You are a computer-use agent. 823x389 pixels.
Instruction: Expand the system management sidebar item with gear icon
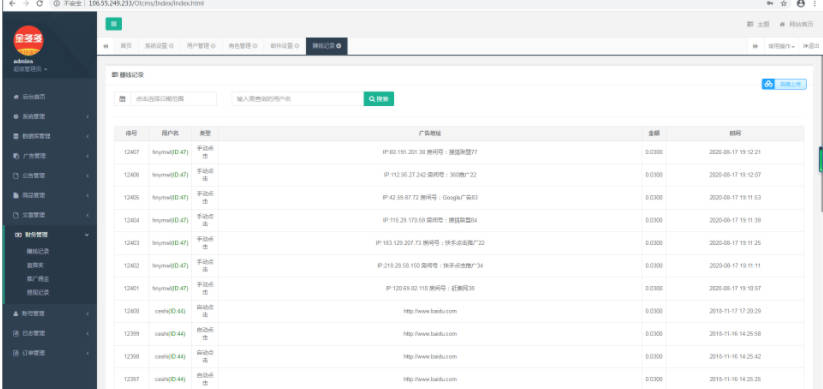[x=49, y=117]
